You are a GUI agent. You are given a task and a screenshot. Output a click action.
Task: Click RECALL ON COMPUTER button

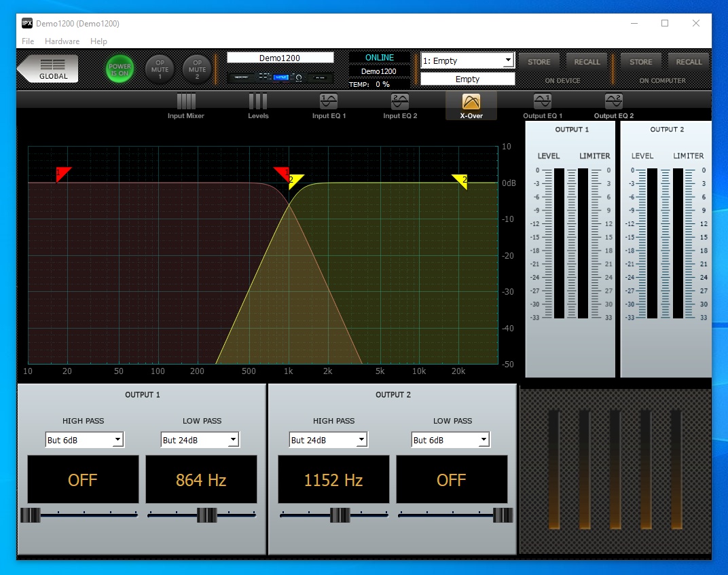click(689, 61)
